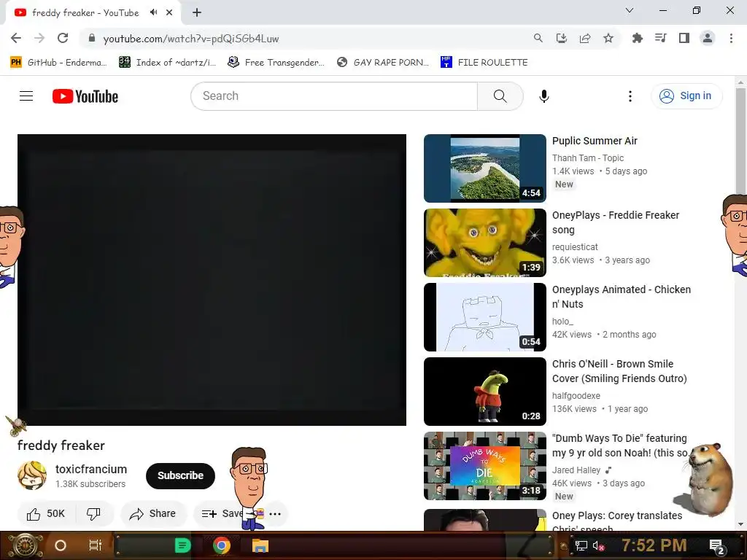Click the 7:52 PM clock
The image size is (747, 560).
[x=654, y=545]
